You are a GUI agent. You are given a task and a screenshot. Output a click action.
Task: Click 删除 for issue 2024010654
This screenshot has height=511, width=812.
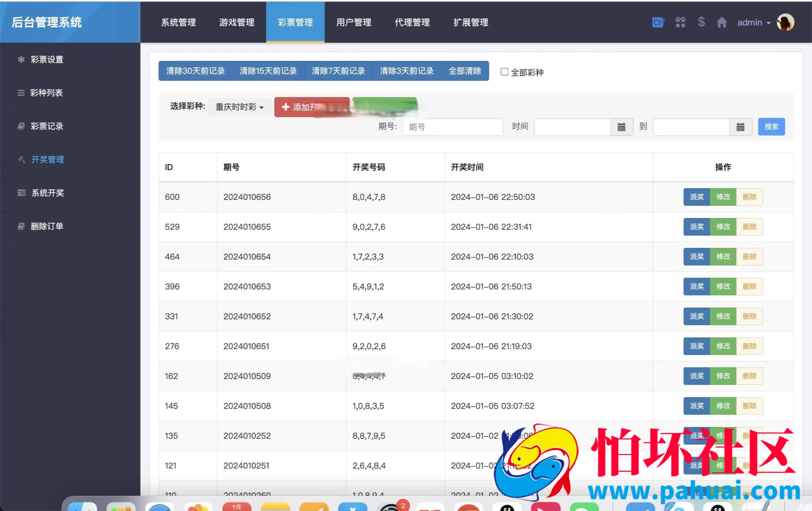(x=749, y=256)
